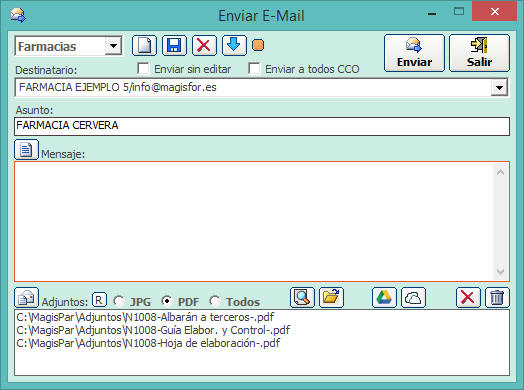Maximize the Enviar E-Mail window

click(459, 12)
